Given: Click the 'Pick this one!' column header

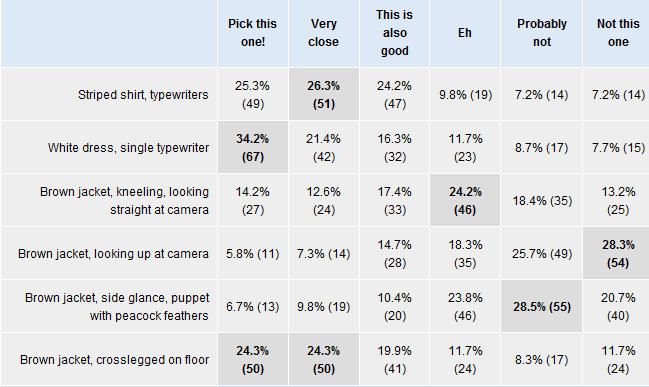Looking at the screenshot, I should [252, 33].
